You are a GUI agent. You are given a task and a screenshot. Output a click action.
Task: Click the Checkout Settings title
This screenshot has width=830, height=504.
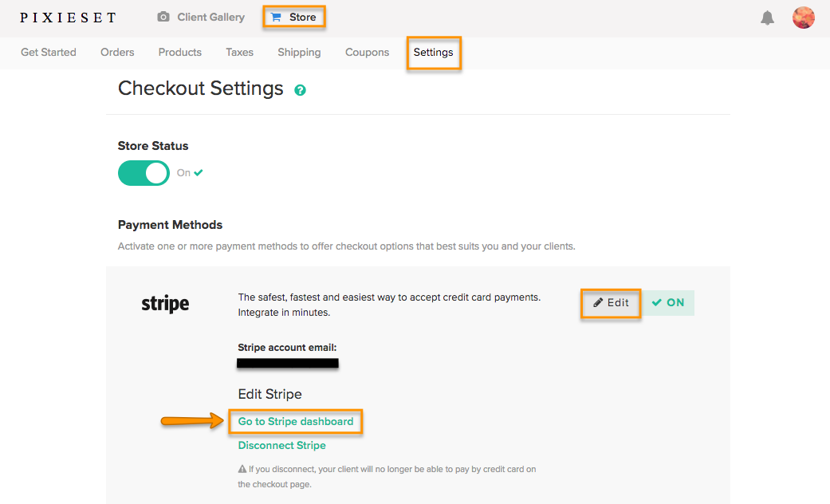[201, 89]
